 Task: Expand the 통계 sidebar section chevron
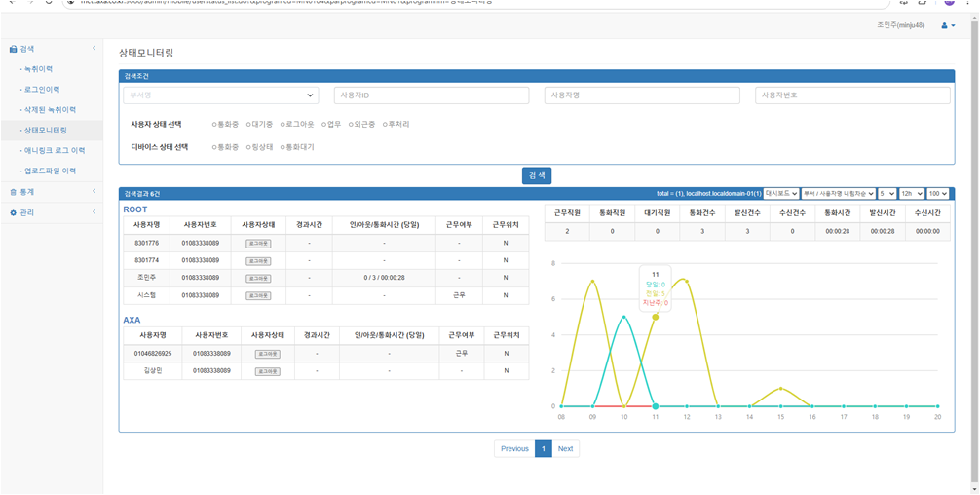tap(94, 192)
